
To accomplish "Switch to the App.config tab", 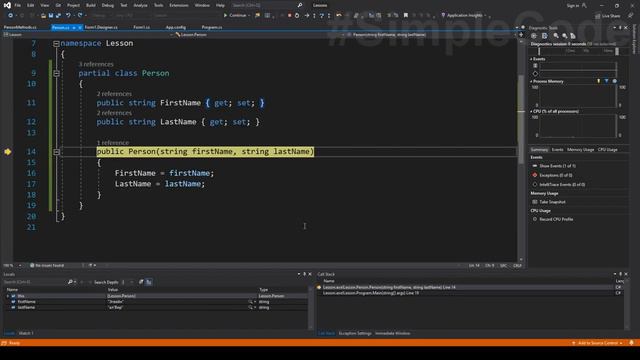I will pos(176,27).
